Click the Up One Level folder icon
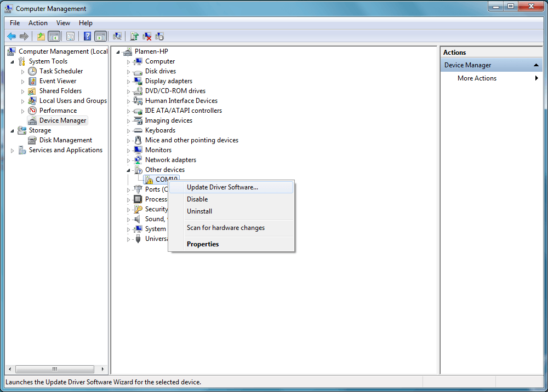The height and width of the screenshot is (392, 548). [x=41, y=37]
